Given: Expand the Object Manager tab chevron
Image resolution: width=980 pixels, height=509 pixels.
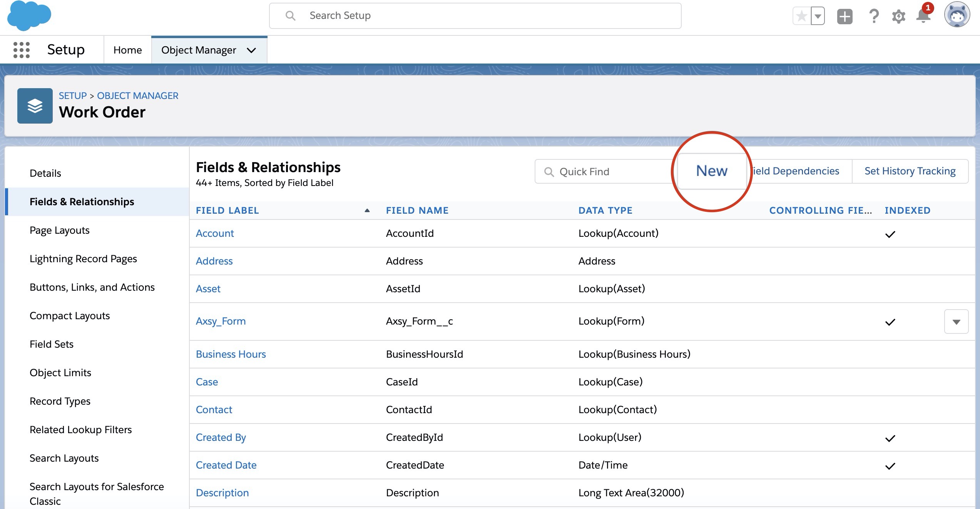Looking at the screenshot, I should point(251,50).
